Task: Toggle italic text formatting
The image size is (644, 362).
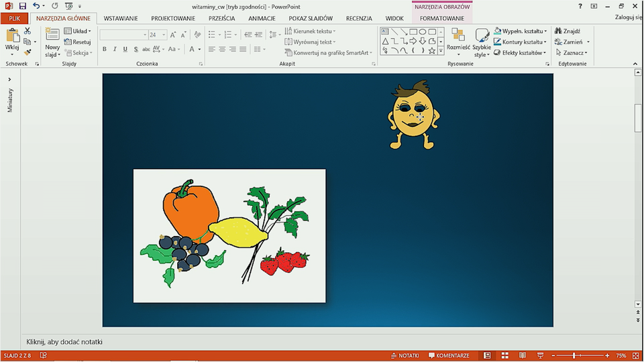Action: click(115, 49)
